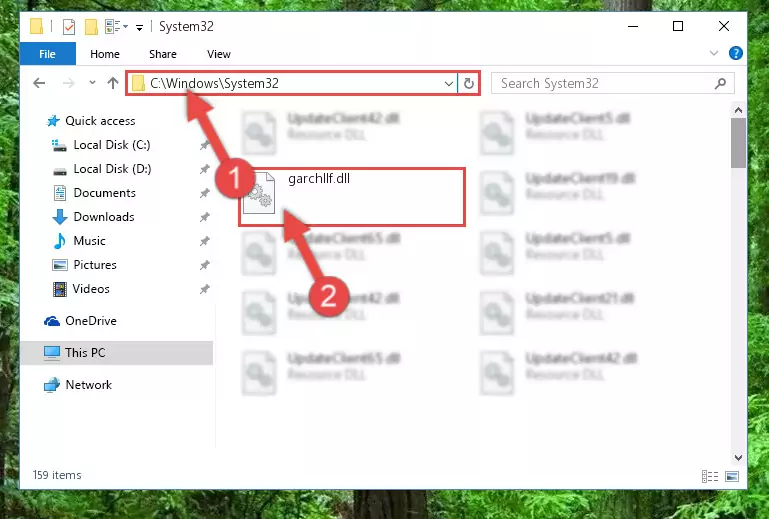Click the title bar folder icon
Viewport: 769px width, 519px height.
(x=36, y=26)
